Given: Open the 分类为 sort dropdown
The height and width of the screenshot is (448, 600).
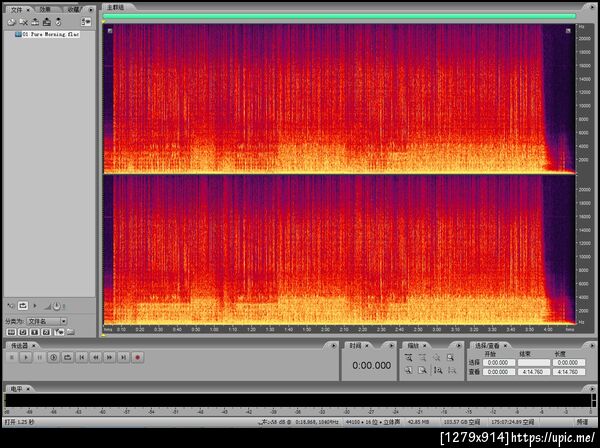Looking at the screenshot, I should point(47,321).
